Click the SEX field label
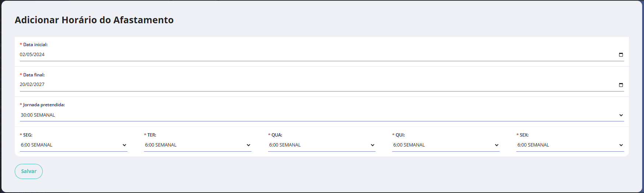The image size is (644, 193). 524,135
